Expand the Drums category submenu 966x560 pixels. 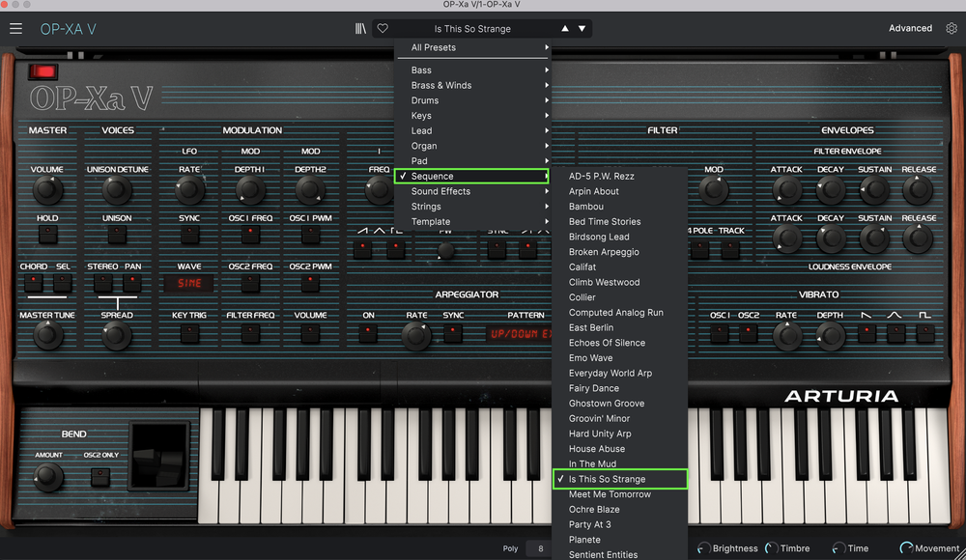pyautogui.click(x=473, y=100)
